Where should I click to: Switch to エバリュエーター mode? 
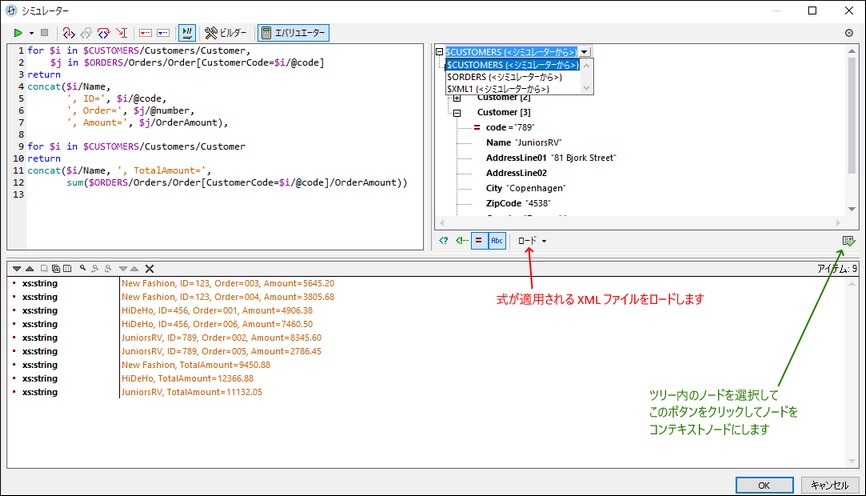point(293,33)
